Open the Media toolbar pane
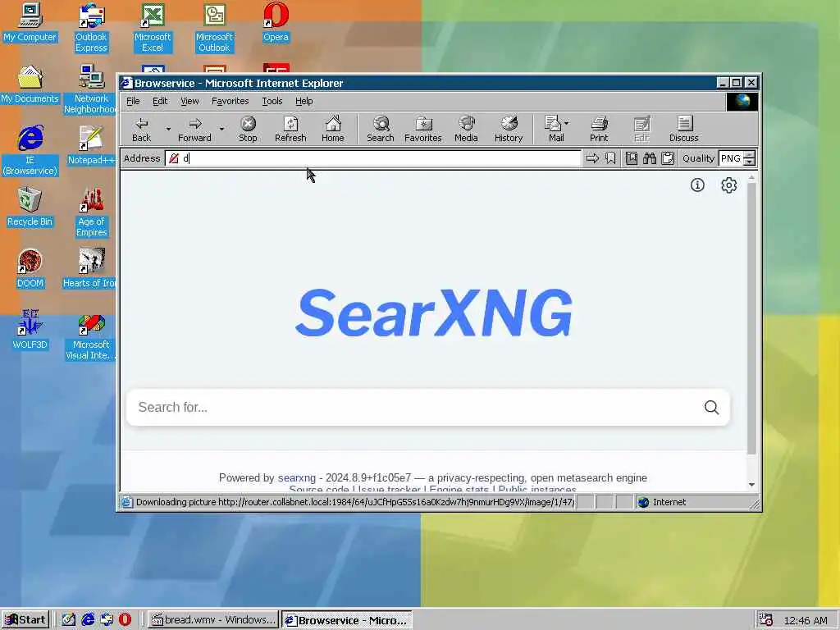This screenshot has height=630, width=840. [466, 129]
